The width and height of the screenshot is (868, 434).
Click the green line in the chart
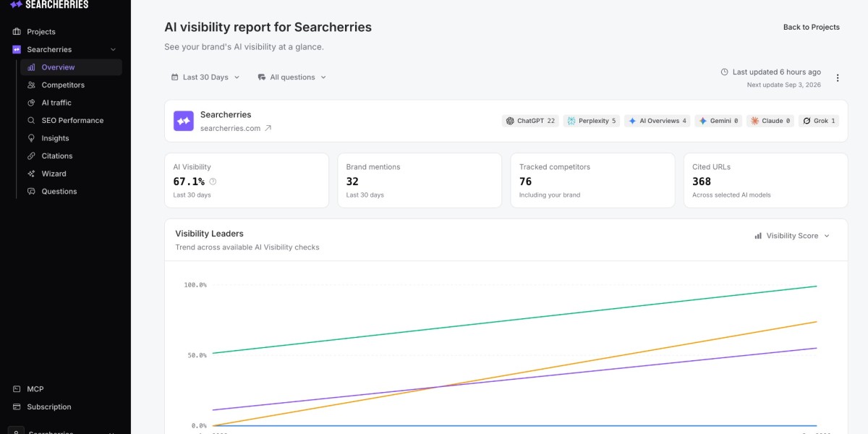[x=515, y=320]
